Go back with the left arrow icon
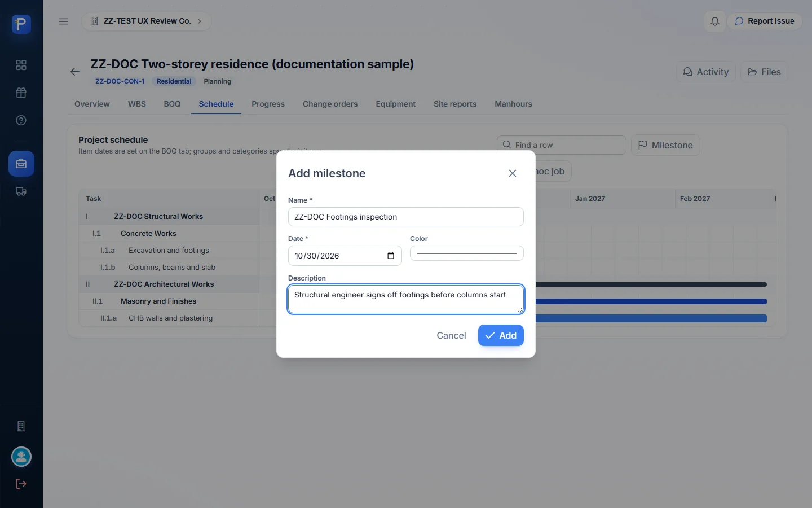This screenshot has height=508, width=812. pos(75,72)
